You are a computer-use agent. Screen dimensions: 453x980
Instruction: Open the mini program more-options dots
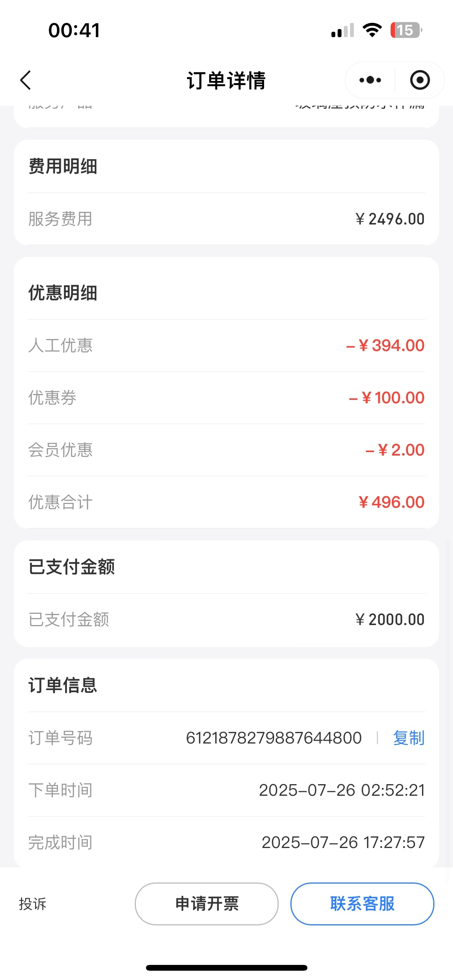[x=370, y=80]
